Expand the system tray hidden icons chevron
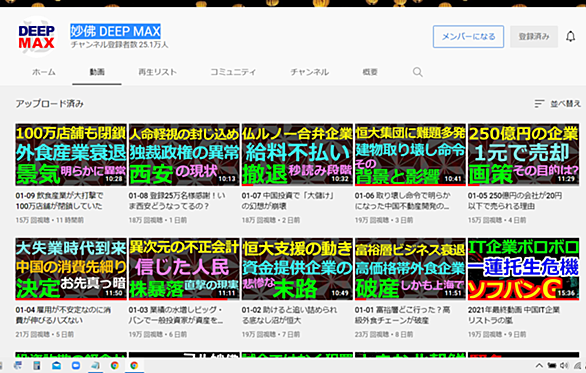 pos(539,365)
